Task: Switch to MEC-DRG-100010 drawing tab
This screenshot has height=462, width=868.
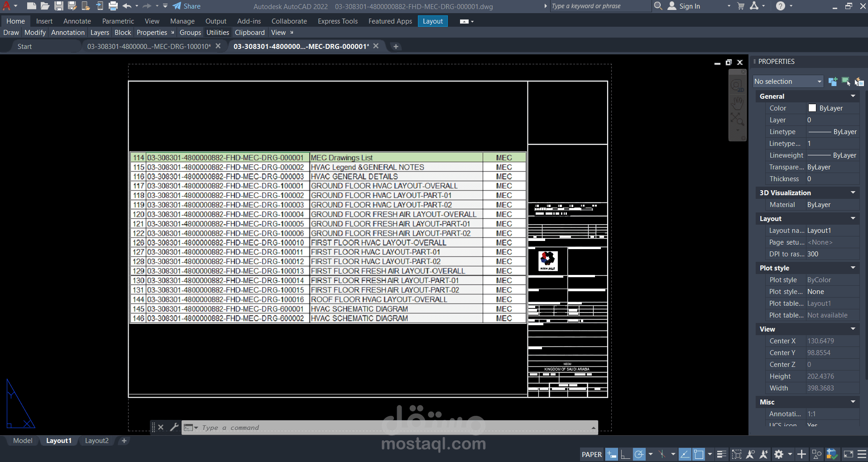Action: point(149,46)
